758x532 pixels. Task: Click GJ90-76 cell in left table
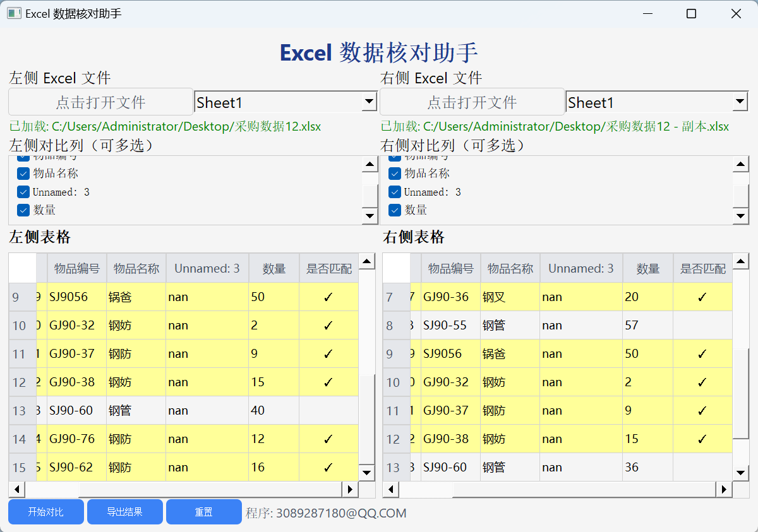click(x=76, y=439)
